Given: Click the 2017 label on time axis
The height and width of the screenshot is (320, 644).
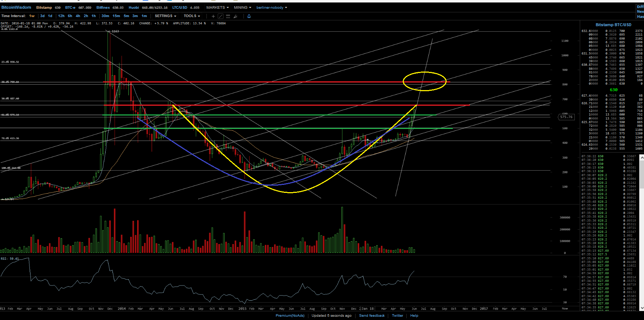Looking at the screenshot, I should 484,309.
